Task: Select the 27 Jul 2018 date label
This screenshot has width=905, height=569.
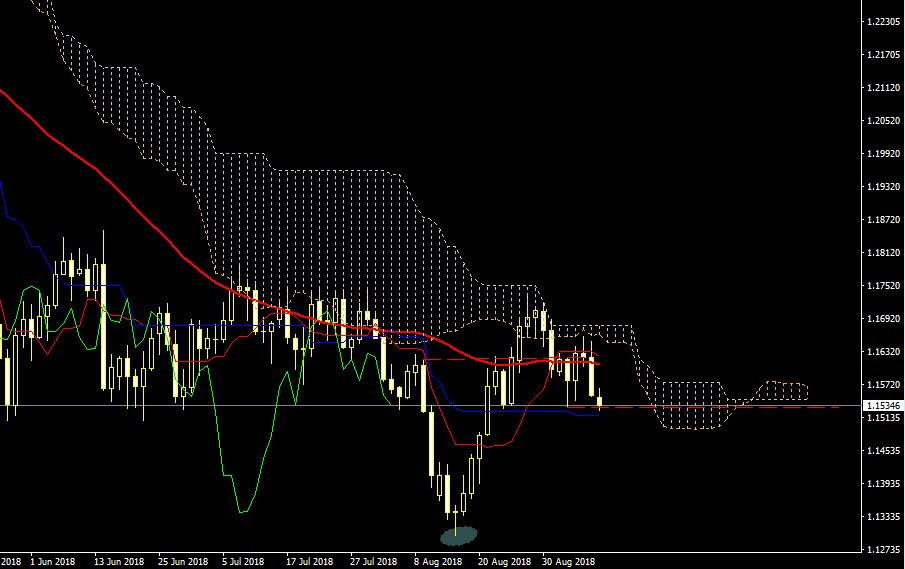Action: pos(374,561)
